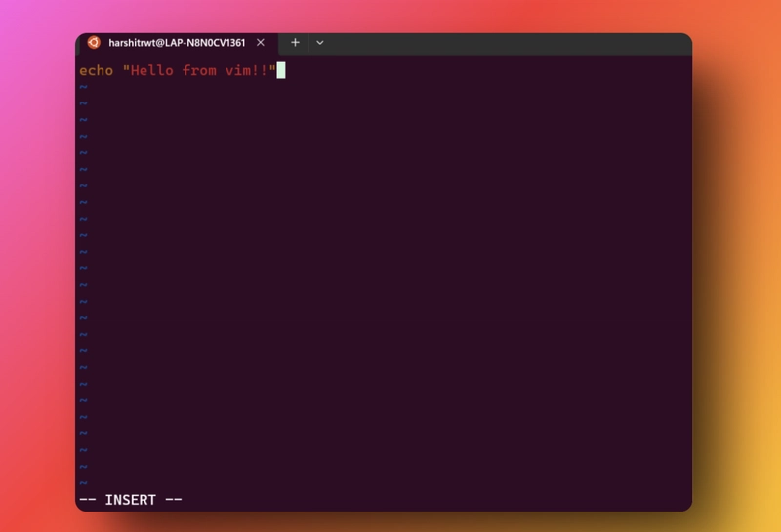Click the word "from" in the string
This screenshot has width=781, height=532.
199,70
